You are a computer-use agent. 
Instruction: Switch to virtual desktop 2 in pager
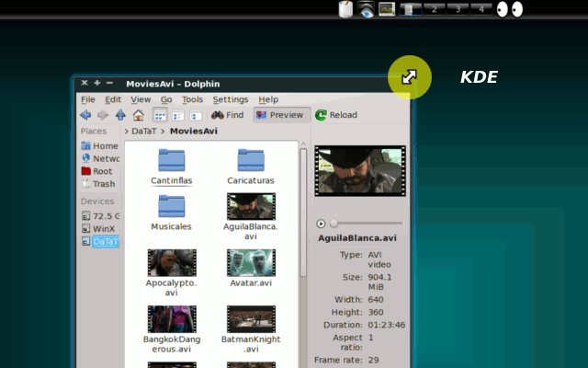[435, 9]
